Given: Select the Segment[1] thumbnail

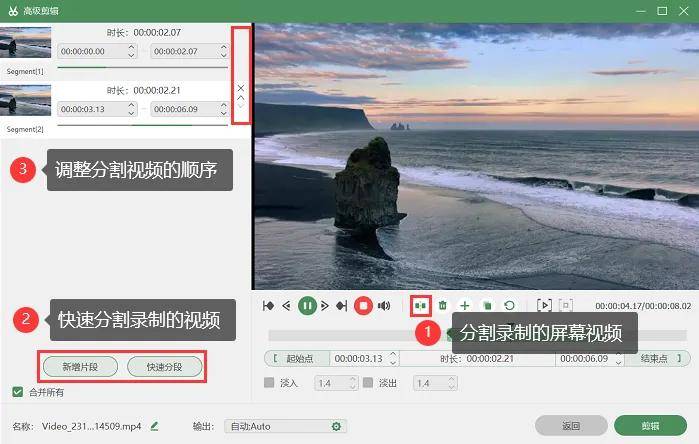Looking at the screenshot, I should (25, 42).
